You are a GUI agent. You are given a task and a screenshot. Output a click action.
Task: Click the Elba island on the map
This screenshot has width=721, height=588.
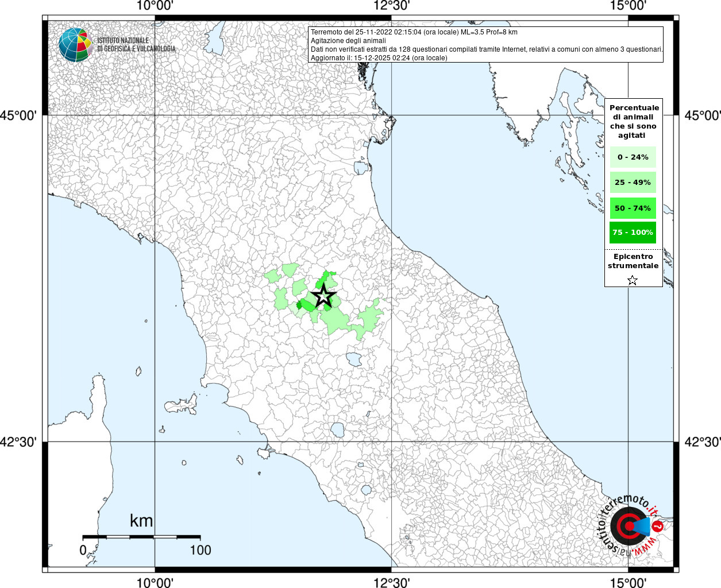[182, 405]
